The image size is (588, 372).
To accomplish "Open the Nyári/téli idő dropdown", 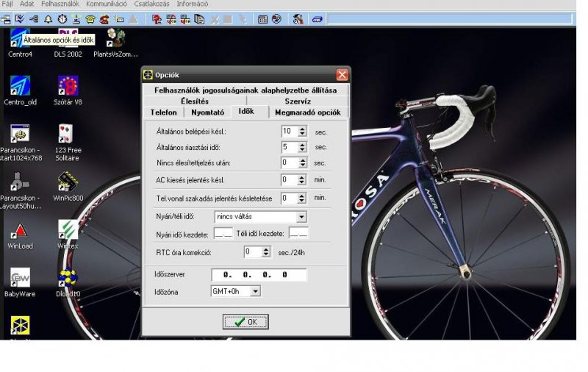I will [x=301, y=217].
